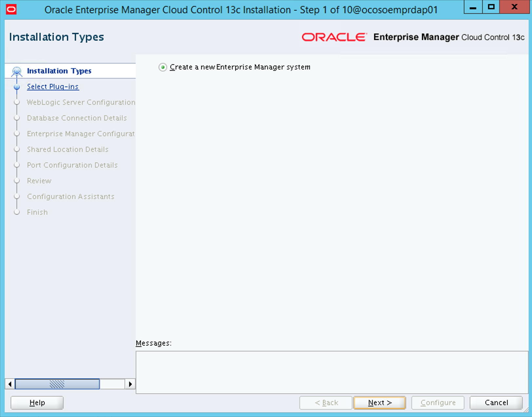
Task: Click inside the Messages text area
Action: [332, 372]
